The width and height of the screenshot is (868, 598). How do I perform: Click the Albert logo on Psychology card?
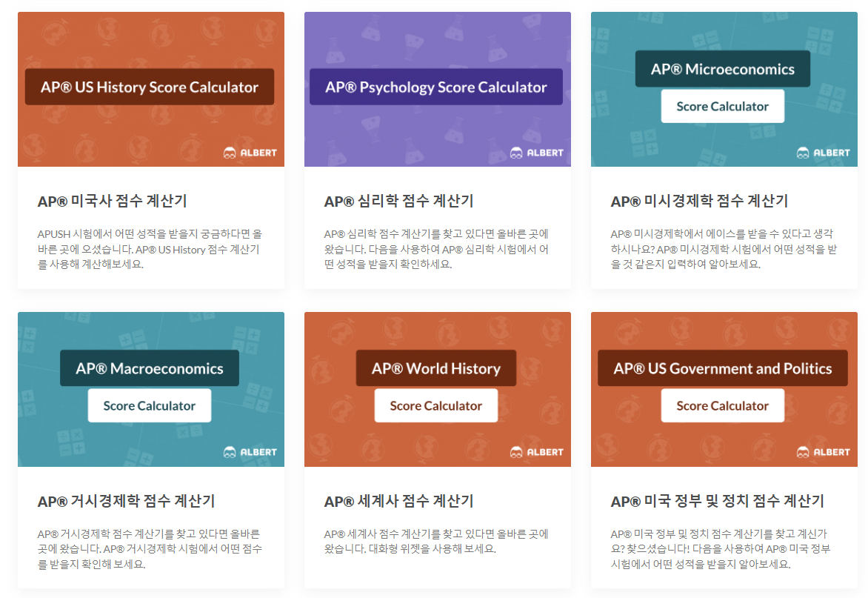pyautogui.click(x=536, y=153)
